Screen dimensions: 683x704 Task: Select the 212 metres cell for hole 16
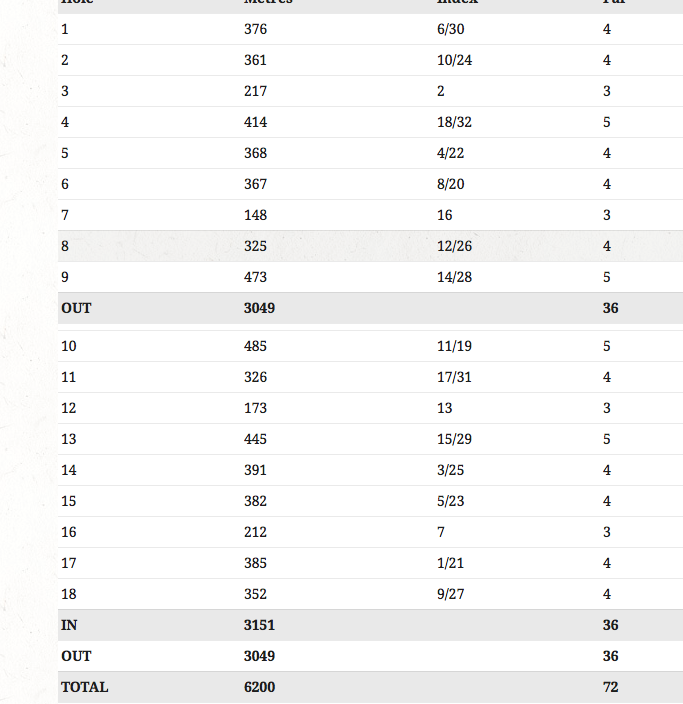255,532
